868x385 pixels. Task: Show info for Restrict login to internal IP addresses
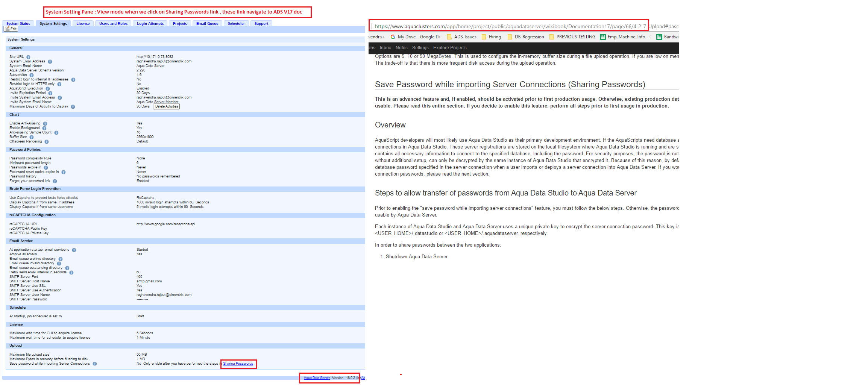point(73,80)
